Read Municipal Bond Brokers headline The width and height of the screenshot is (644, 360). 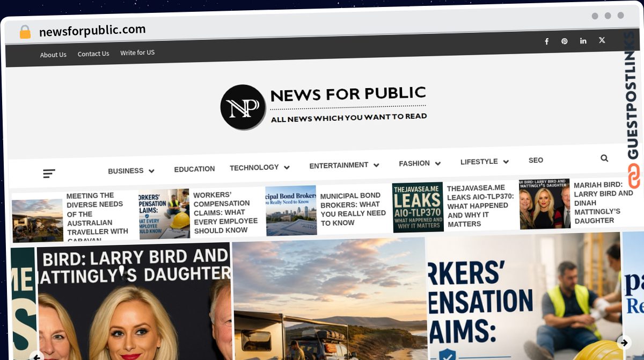[x=353, y=209]
